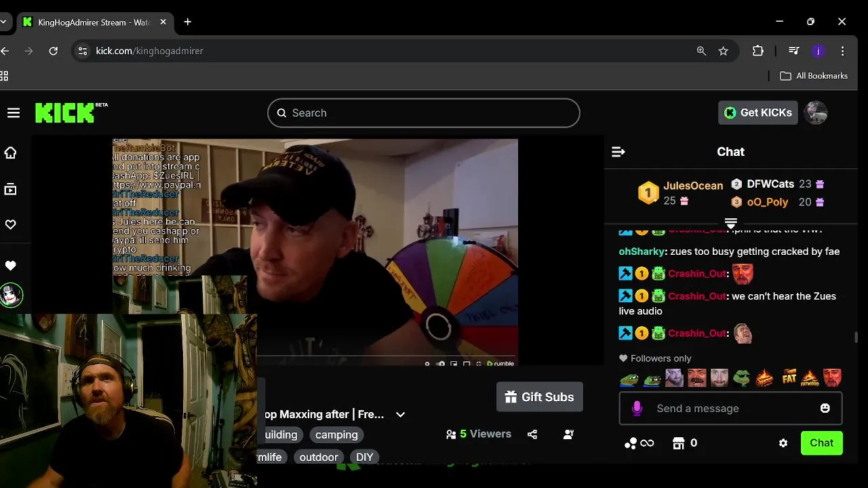Image resolution: width=868 pixels, height=488 pixels.
Task: Click the Send a message field
Action: (x=731, y=408)
